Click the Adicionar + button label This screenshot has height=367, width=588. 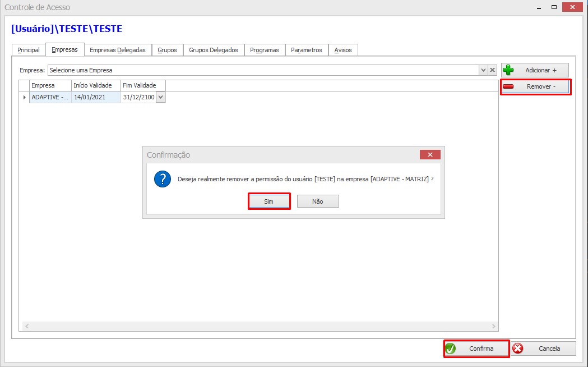[x=541, y=70]
